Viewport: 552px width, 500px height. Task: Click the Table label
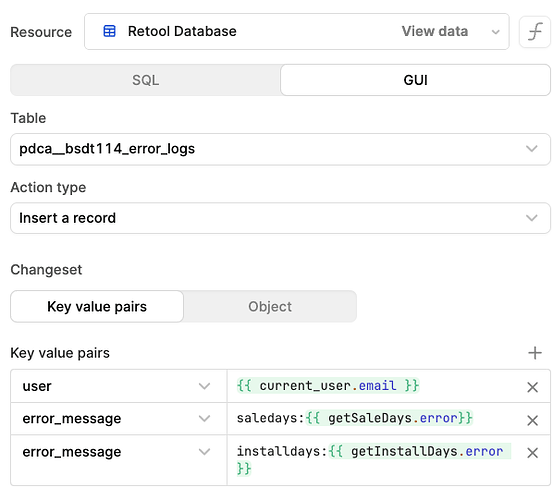tap(28, 118)
